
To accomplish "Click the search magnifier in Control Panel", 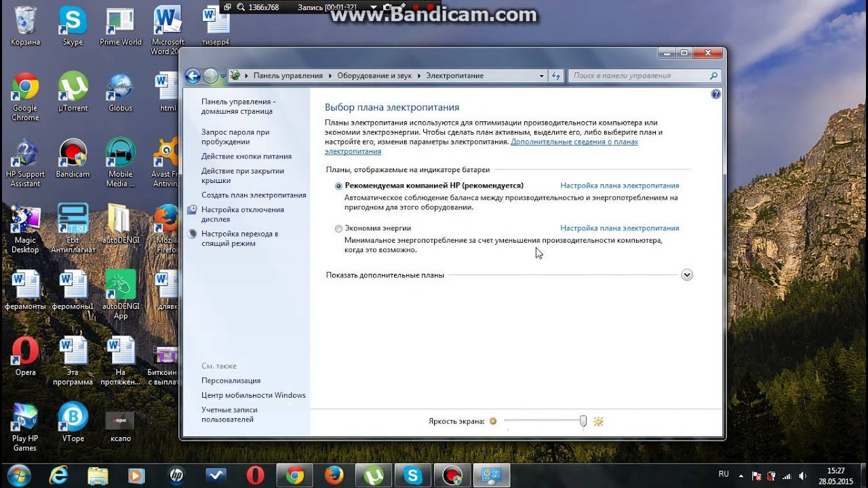I will [x=713, y=76].
